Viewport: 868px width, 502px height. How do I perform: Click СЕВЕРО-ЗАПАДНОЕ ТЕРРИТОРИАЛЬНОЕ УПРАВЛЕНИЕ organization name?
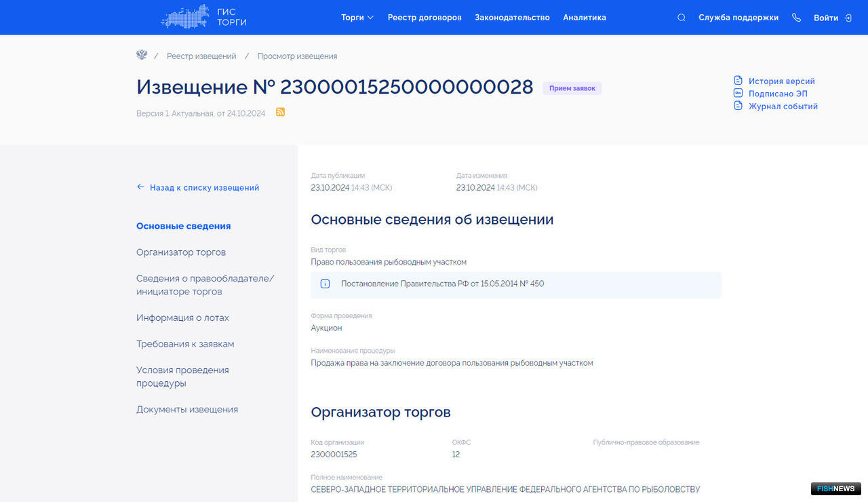[x=505, y=489]
